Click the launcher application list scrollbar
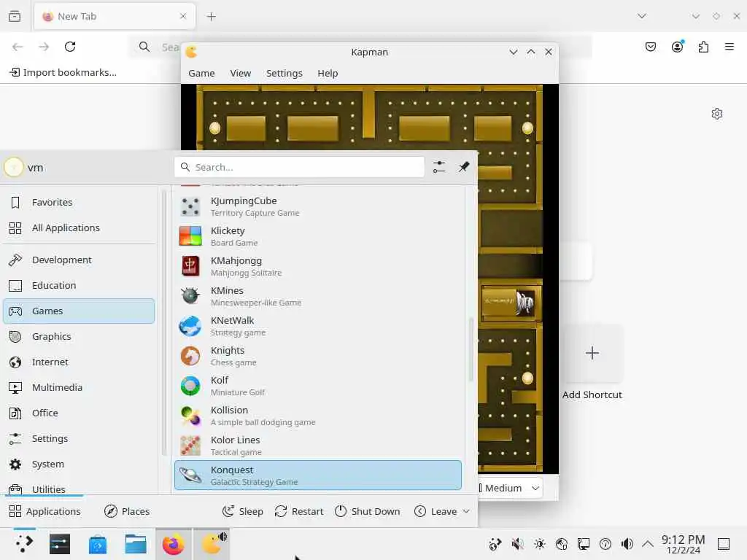 coord(471,349)
